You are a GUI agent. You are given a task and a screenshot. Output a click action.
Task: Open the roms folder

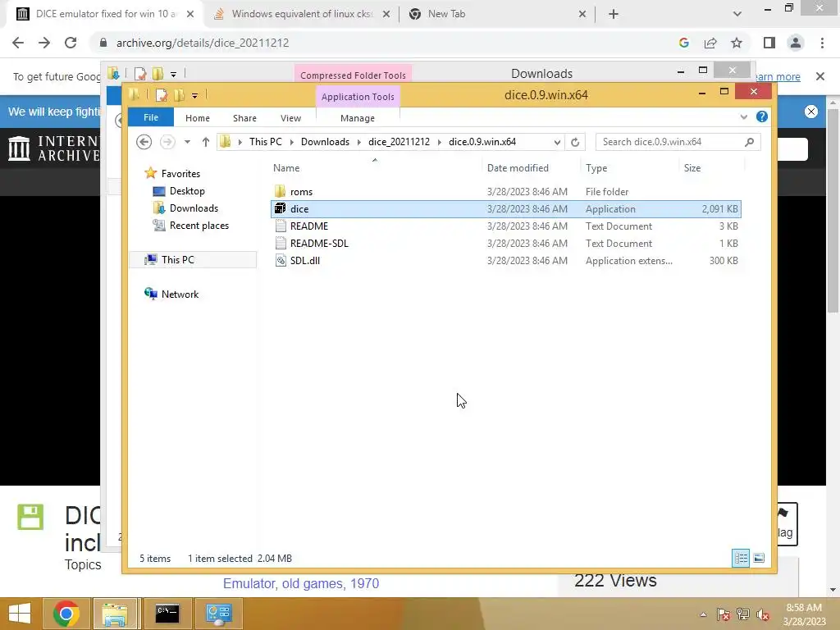pos(301,192)
